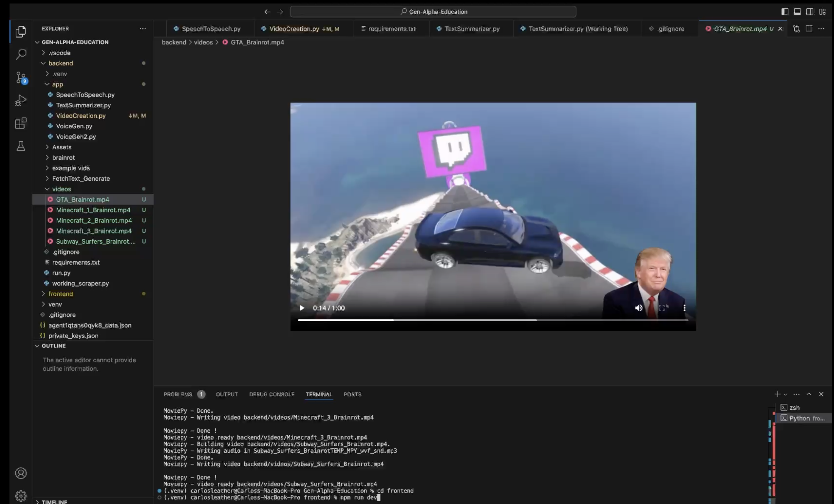Toggle the primary sidebar visibility
The image size is (834, 504).
pyautogui.click(x=784, y=12)
